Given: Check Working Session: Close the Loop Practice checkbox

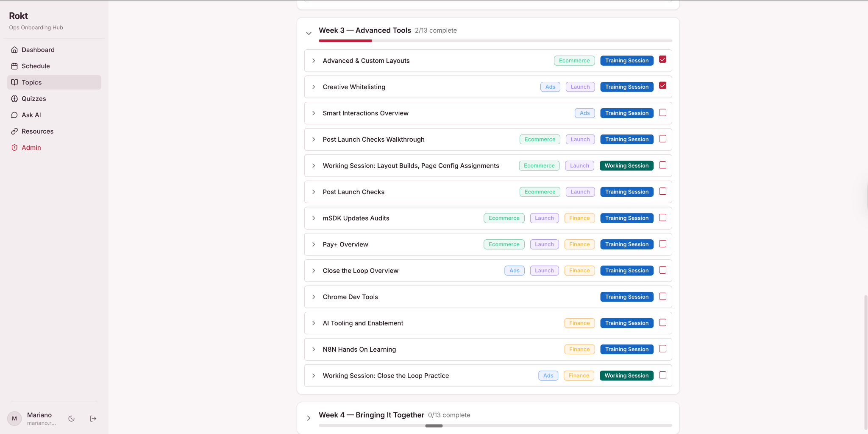Looking at the screenshot, I should tap(663, 375).
